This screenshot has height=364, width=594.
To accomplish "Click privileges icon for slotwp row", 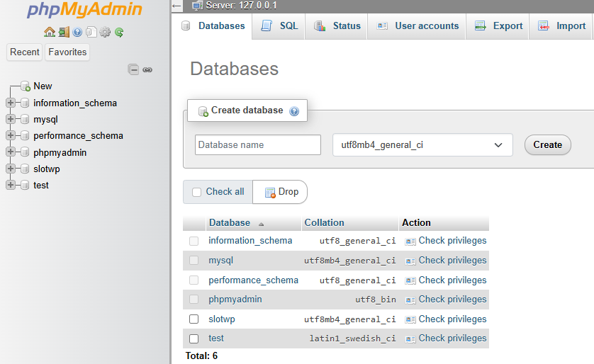I will pyautogui.click(x=410, y=319).
